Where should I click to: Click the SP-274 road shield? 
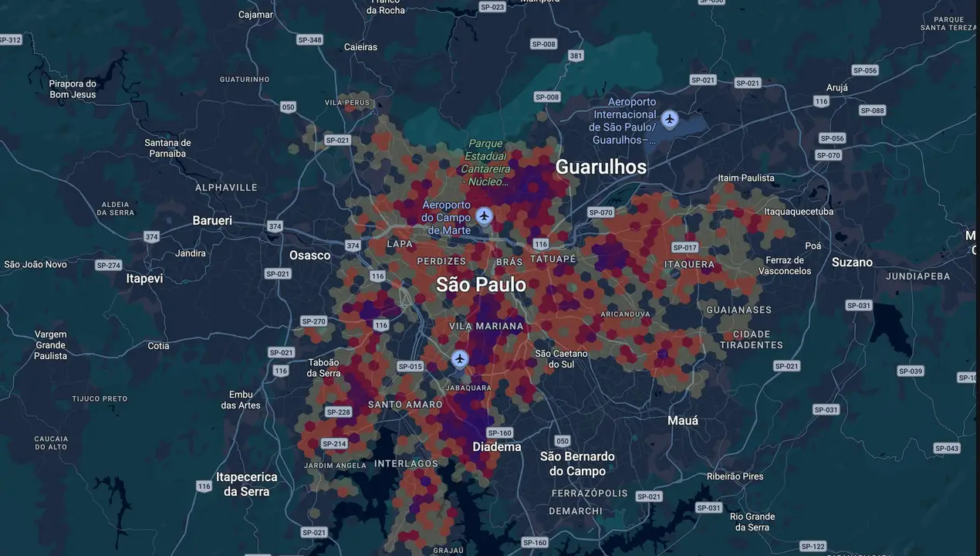109,265
